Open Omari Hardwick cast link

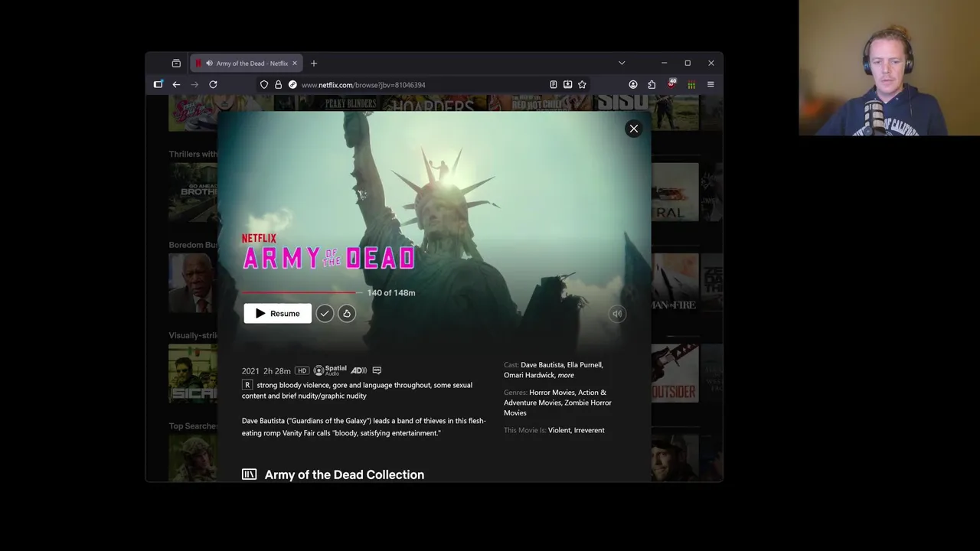[529, 375]
